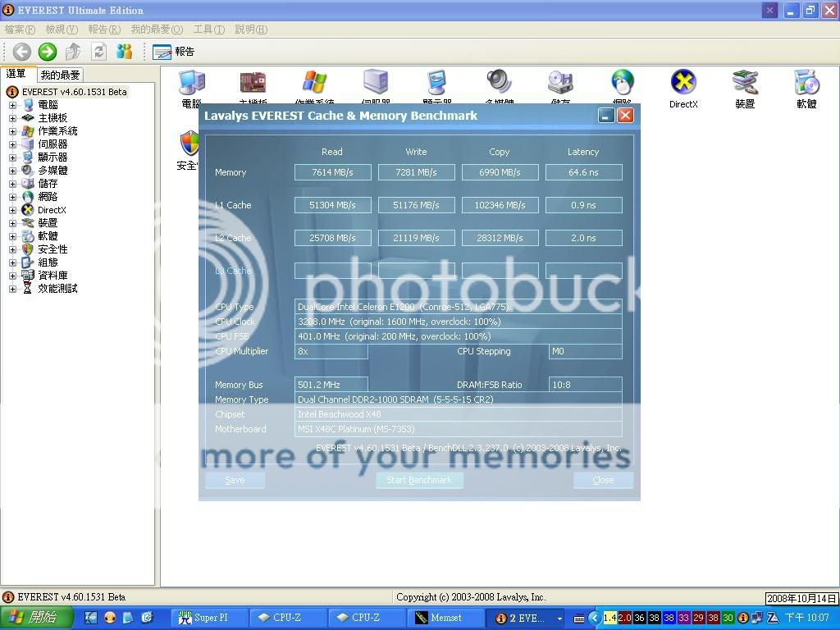Switch to Super PI on the taskbar

click(x=210, y=618)
